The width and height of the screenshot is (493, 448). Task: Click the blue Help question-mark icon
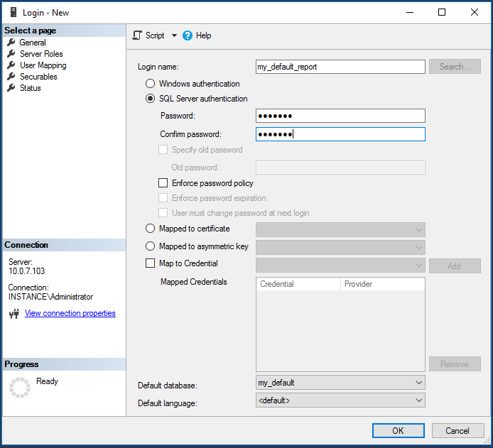point(188,35)
